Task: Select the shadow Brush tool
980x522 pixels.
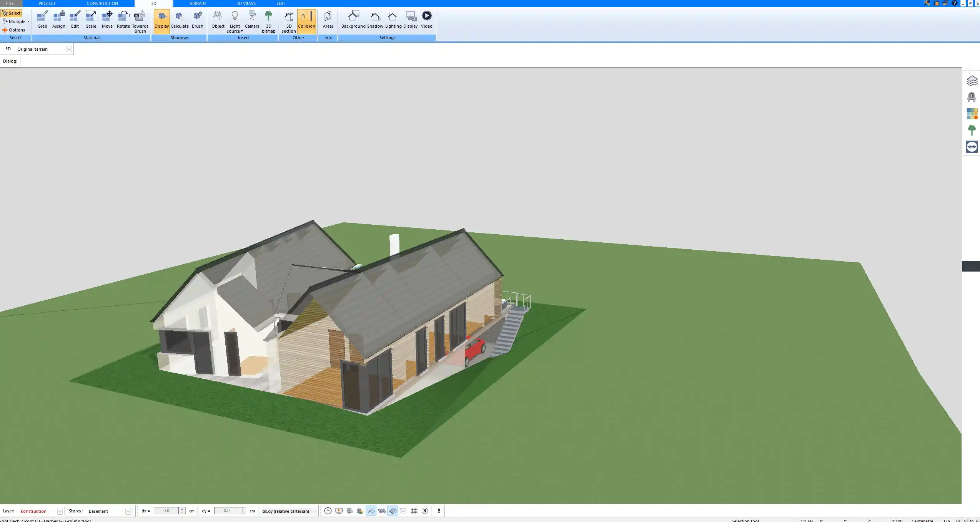Action: click(198, 20)
